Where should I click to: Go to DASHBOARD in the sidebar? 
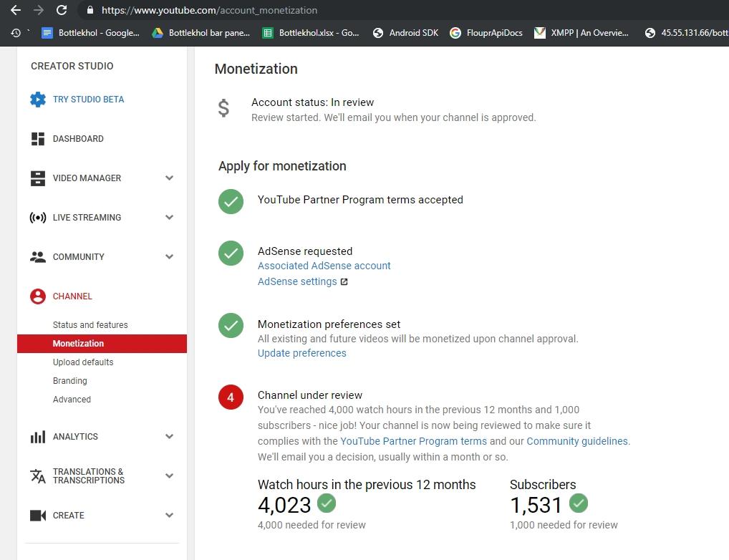78,139
